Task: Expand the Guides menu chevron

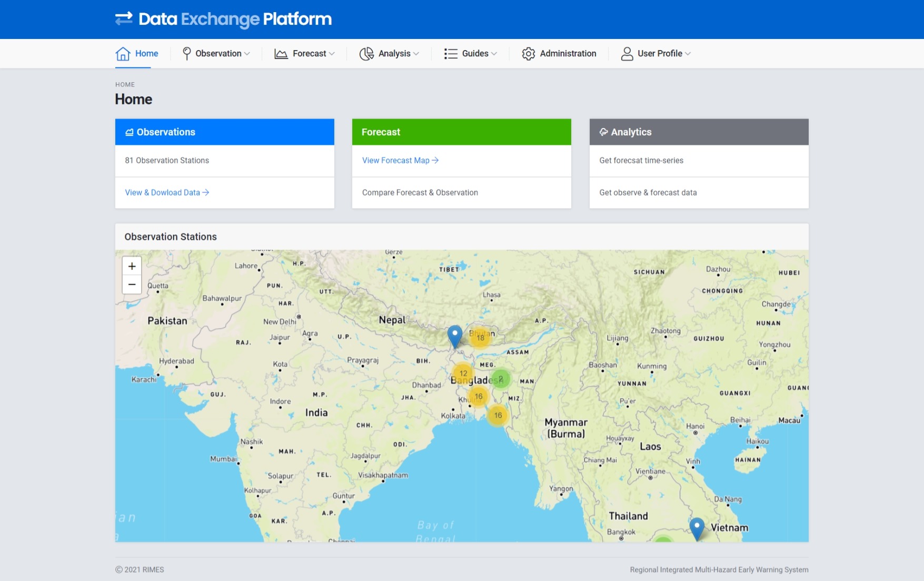Action: click(494, 54)
